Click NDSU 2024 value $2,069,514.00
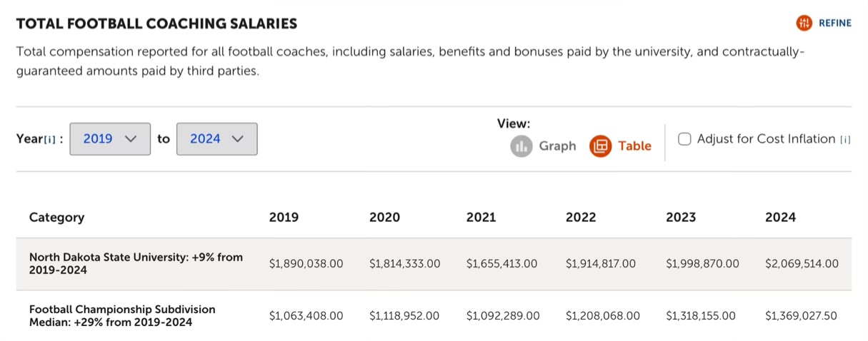The image size is (868, 341). (802, 264)
